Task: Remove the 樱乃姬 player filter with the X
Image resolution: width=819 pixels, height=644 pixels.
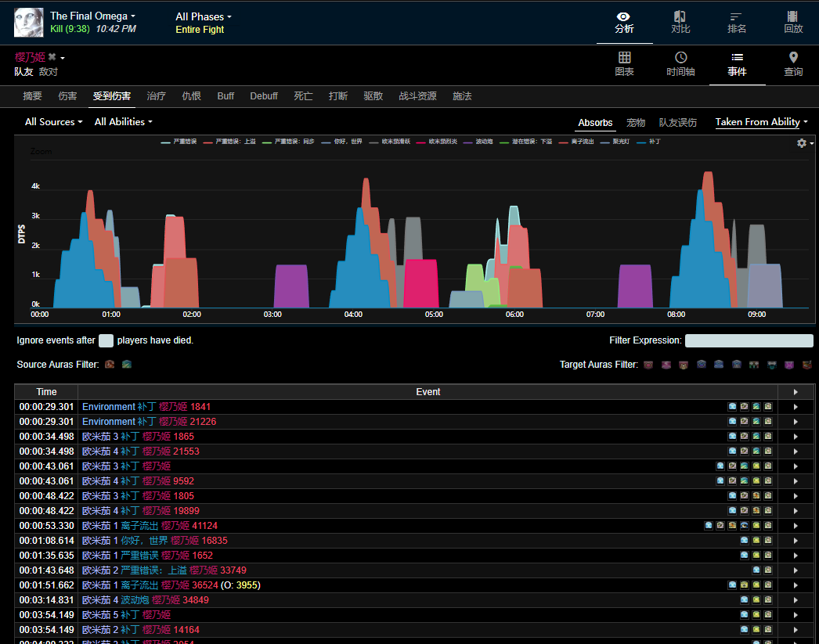Action: (52, 57)
